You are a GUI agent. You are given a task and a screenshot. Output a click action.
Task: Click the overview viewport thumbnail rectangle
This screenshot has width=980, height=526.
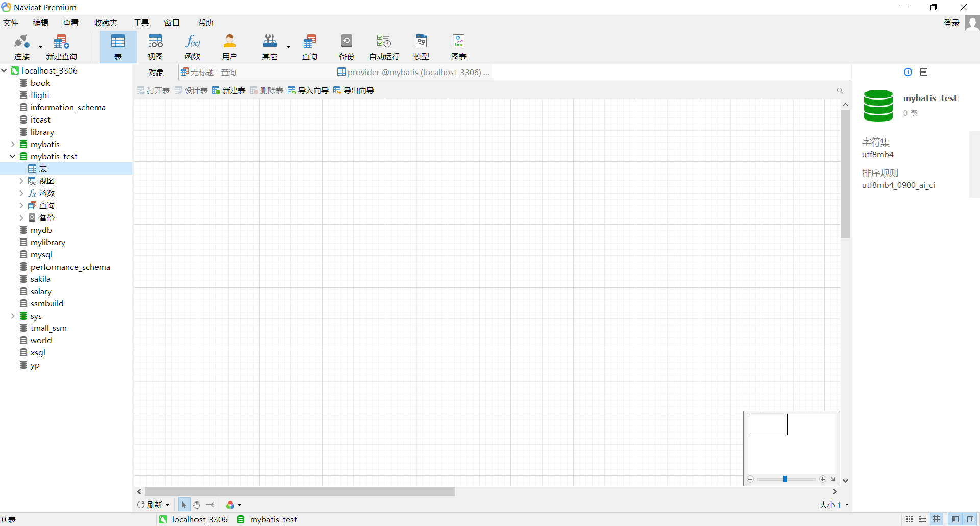[768, 424]
